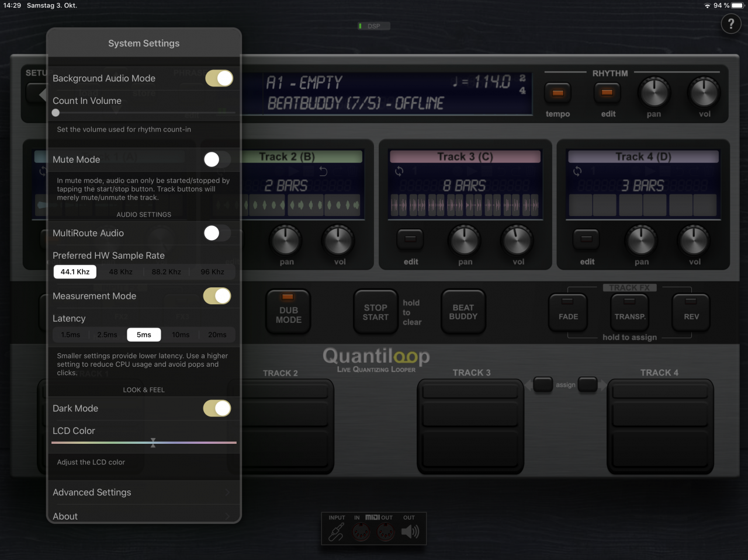Screen dimensions: 748x560
Task: Open the About row
Action: 144,516
